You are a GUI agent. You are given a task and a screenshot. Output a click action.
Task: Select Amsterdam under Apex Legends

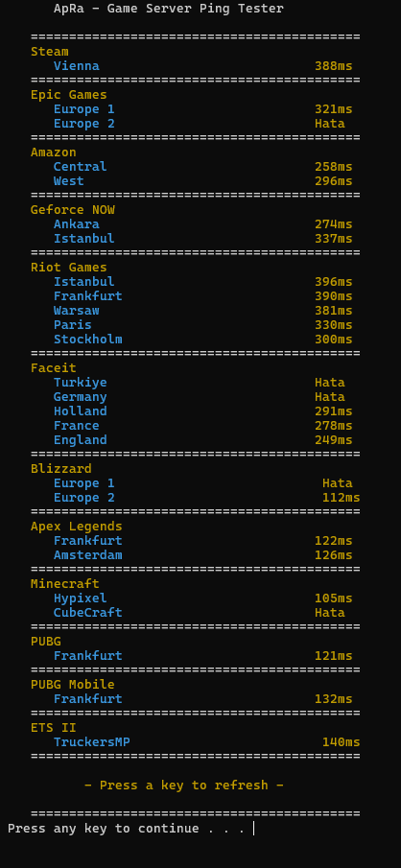click(88, 555)
